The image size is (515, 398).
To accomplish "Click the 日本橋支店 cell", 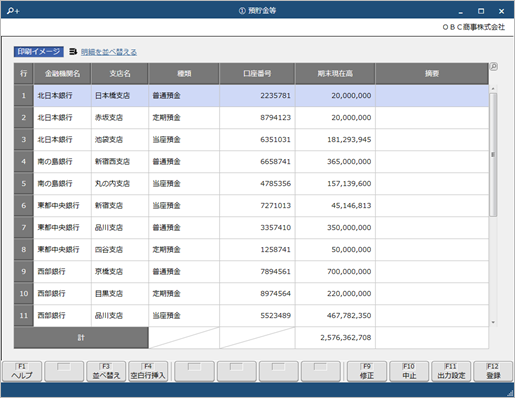I will 120,96.
